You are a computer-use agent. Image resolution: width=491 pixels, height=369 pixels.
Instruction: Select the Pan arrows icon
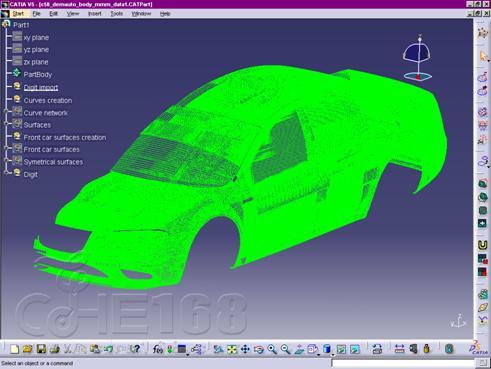pos(245,349)
